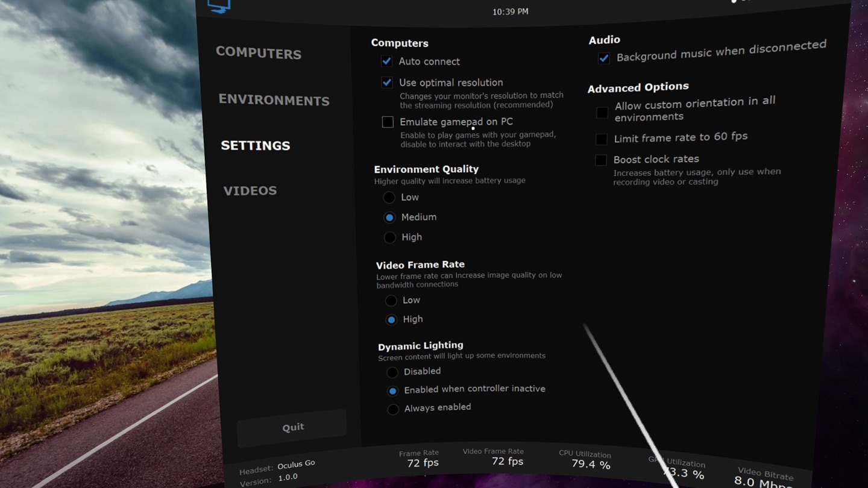Select the VIDEOS section
This screenshot has height=488, width=868.
point(250,190)
